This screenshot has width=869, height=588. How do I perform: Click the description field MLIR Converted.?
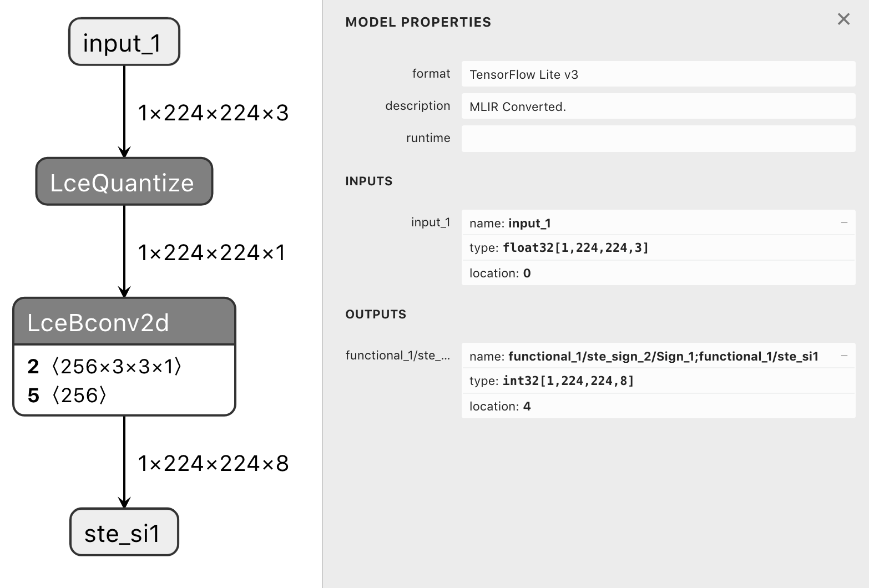pyautogui.click(x=658, y=107)
